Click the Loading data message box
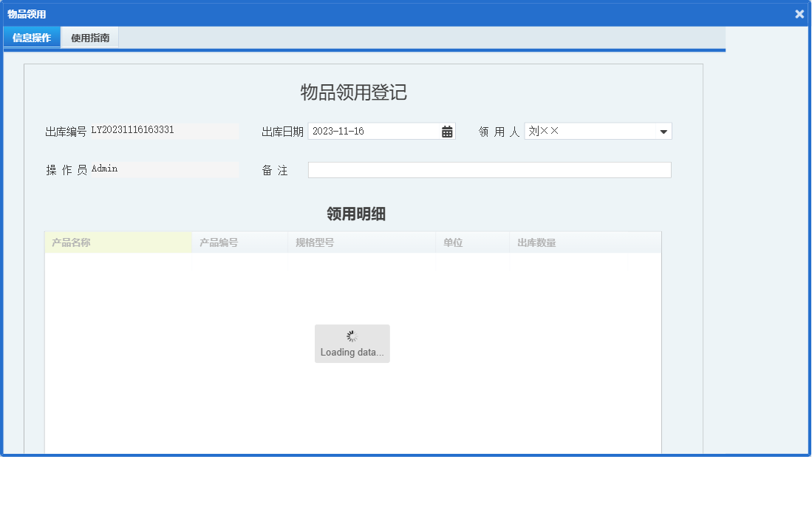Screen dimensions: 812x530 coord(352,344)
